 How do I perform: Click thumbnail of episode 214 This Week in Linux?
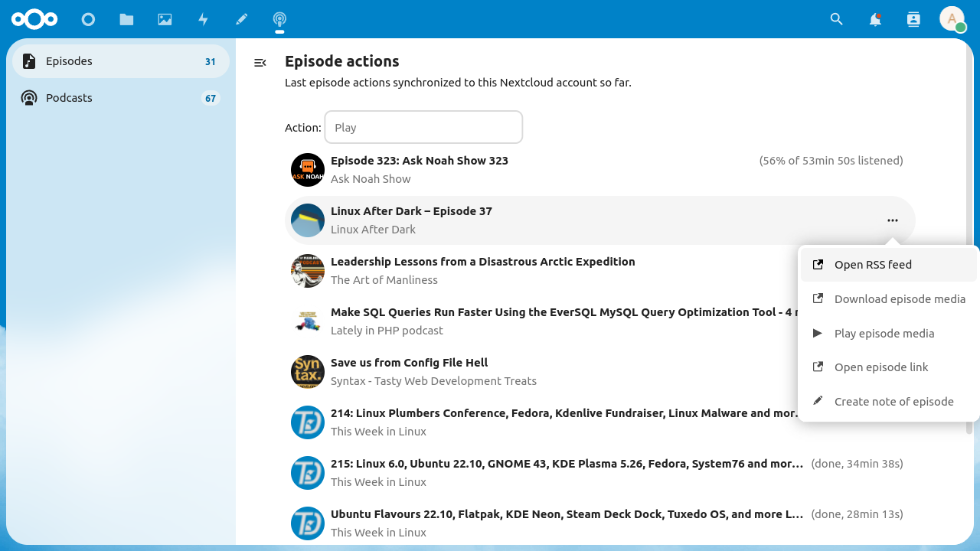[x=308, y=422]
